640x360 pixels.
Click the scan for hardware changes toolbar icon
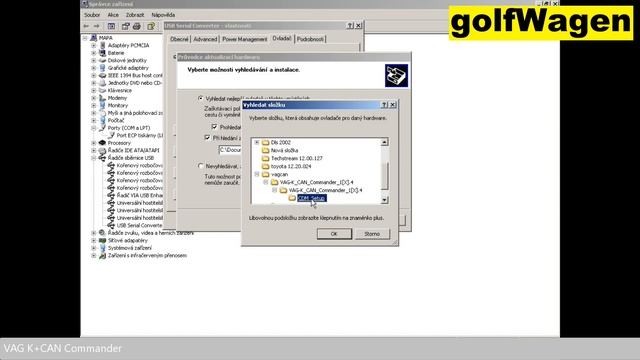pos(151,26)
